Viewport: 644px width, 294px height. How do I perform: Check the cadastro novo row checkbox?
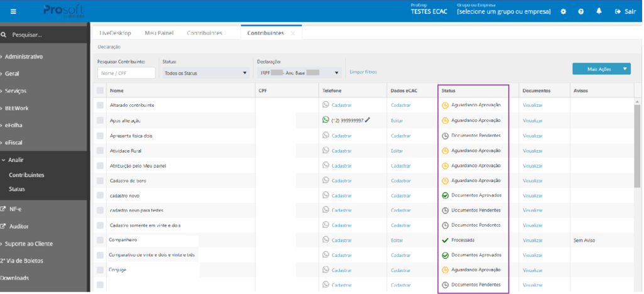[101, 195]
